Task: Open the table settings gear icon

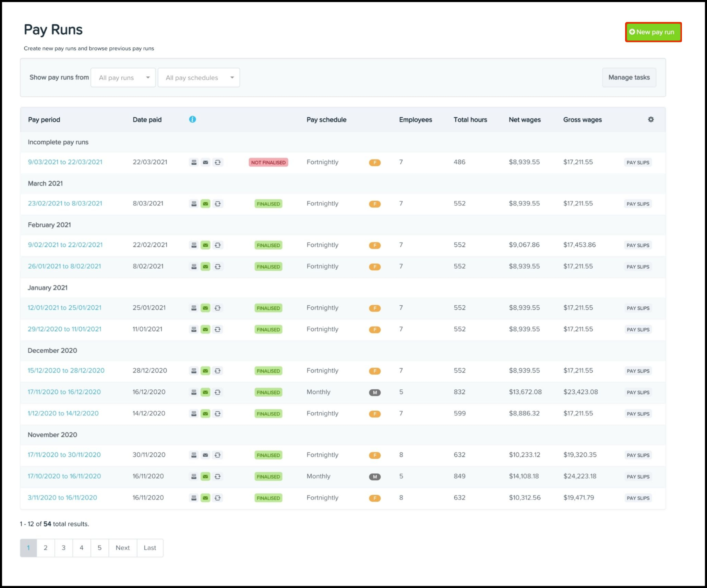Action: coord(650,119)
